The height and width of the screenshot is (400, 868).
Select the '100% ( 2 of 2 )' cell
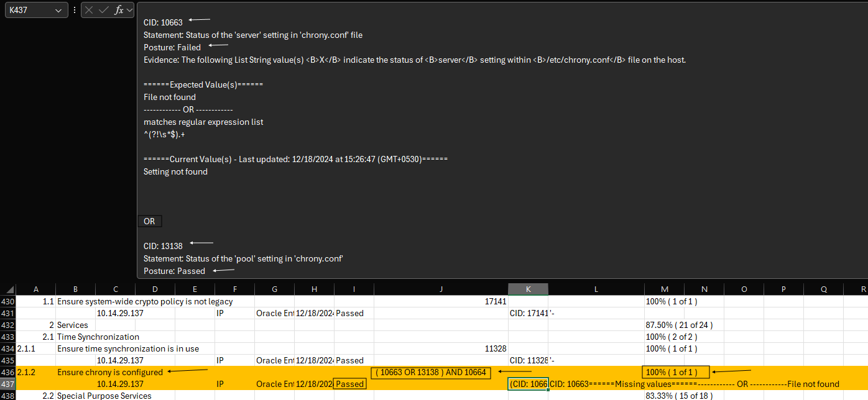tap(672, 337)
